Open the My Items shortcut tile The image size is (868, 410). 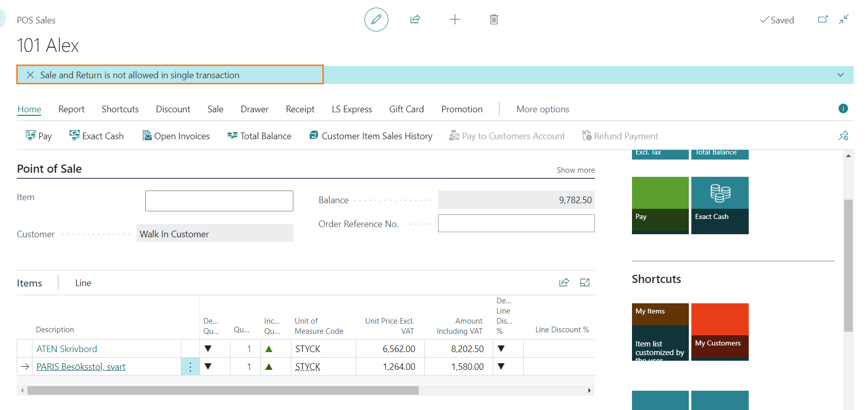pos(660,332)
